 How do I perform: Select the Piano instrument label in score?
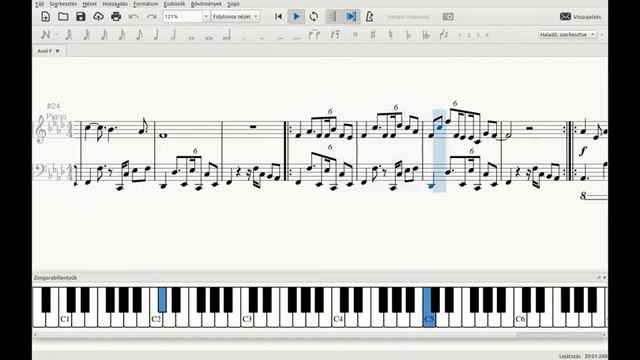56,117
